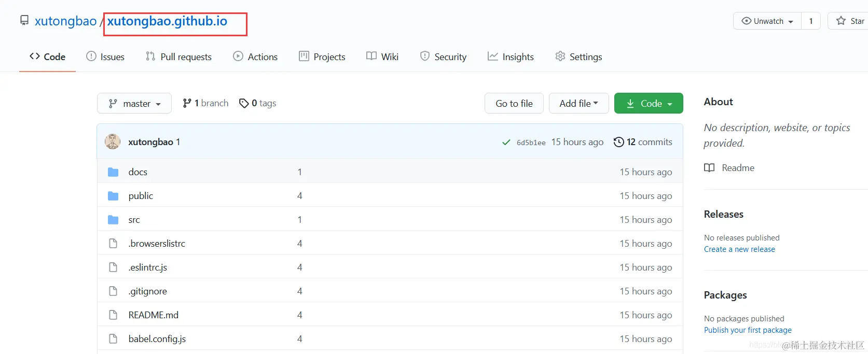The height and width of the screenshot is (354, 868).
Task: Open the Issues tab
Action: pyautogui.click(x=105, y=56)
